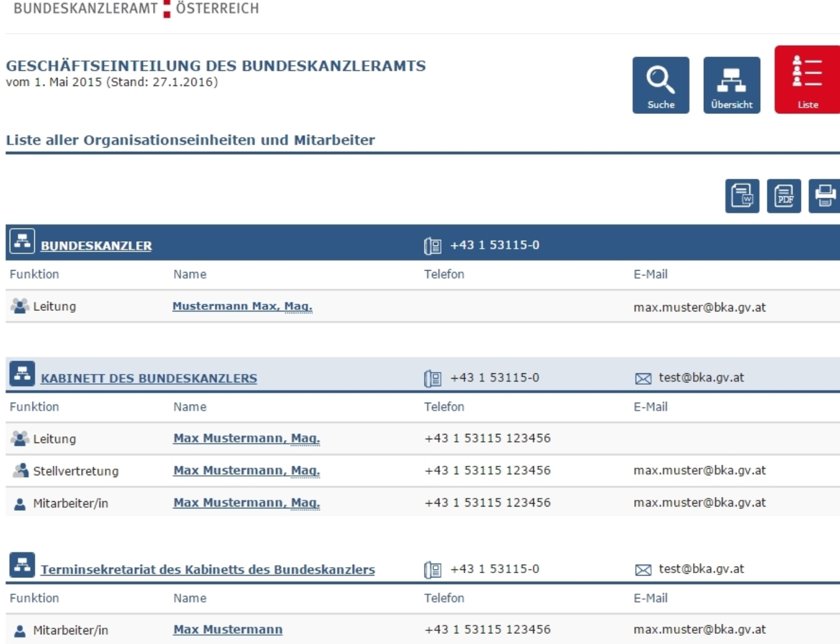Click Mitarbeiter/in icon in Terminsekretariat section

coord(20,631)
